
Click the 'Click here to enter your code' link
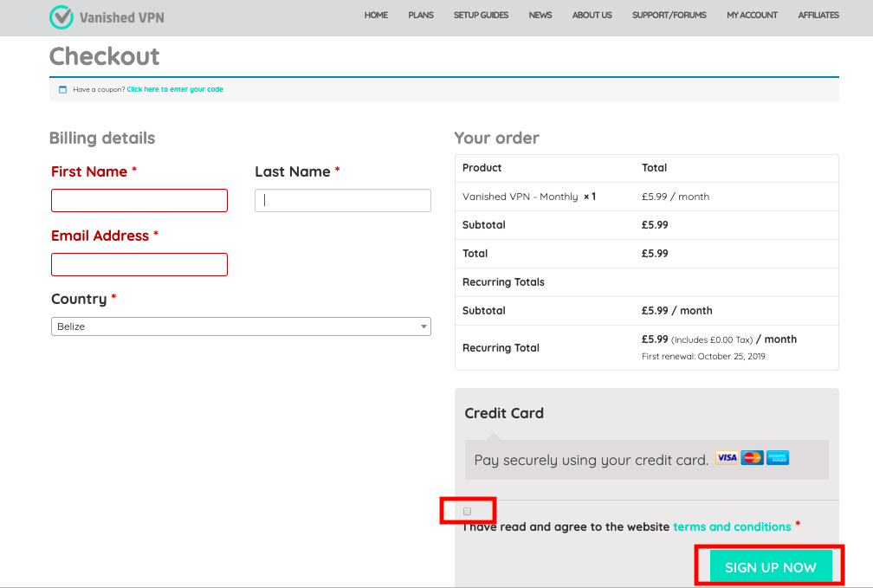tap(175, 89)
